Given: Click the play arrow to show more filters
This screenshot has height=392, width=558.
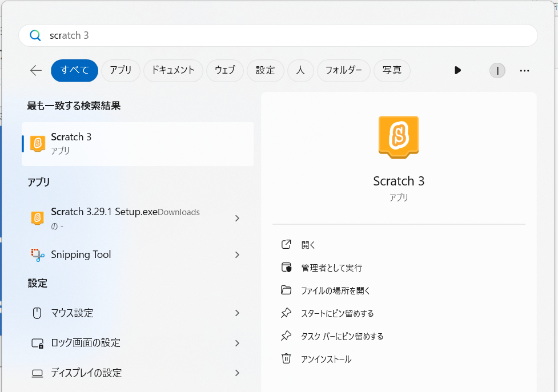Looking at the screenshot, I should [x=457, y=70].
